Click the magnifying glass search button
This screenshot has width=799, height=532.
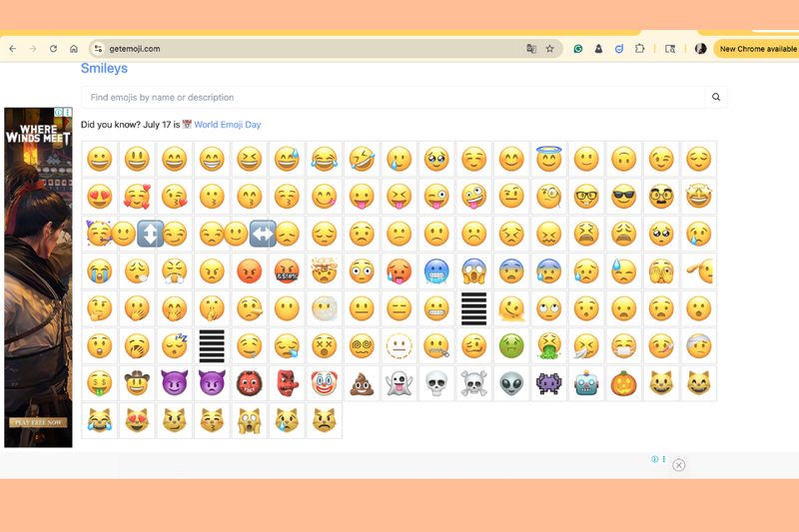coord(716,97)
